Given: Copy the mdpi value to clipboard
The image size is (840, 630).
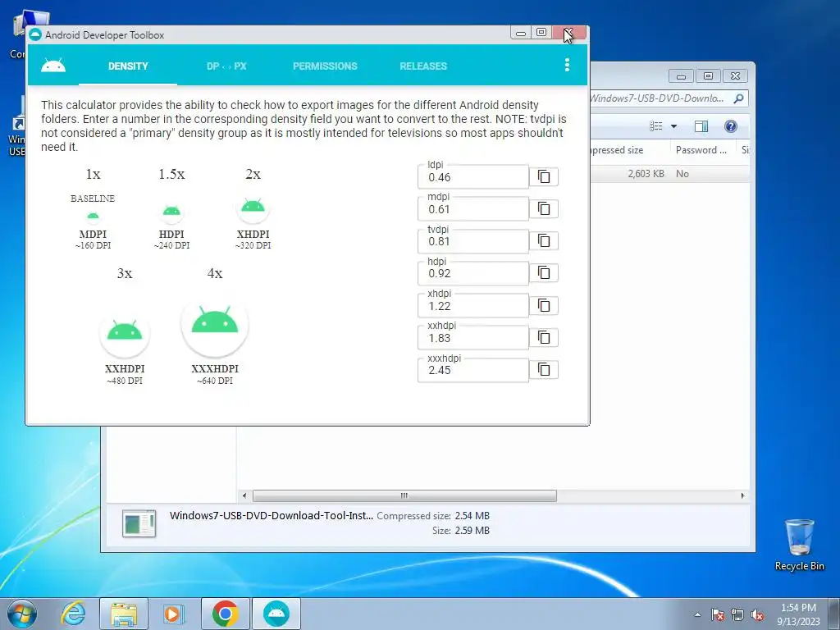Looking at the screenshot, I should click(544, 209).
